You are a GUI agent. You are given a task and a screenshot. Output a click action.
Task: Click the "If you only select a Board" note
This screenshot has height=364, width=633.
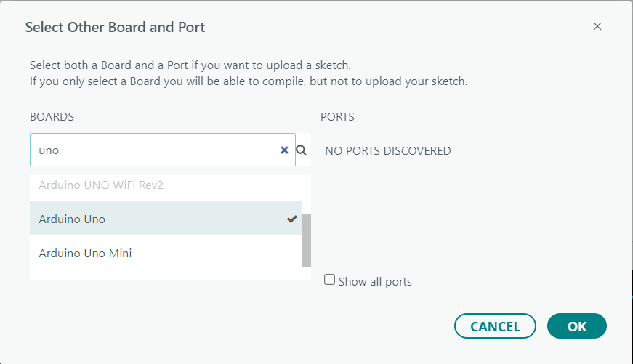point(248,81)
